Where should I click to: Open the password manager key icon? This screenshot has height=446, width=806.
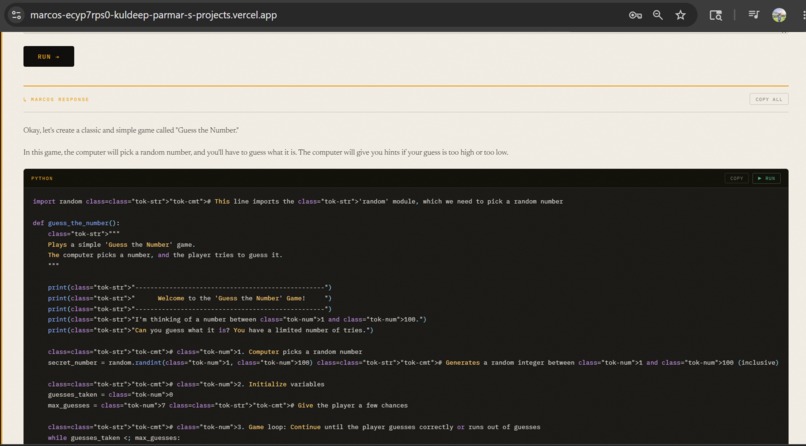[635, 15]
